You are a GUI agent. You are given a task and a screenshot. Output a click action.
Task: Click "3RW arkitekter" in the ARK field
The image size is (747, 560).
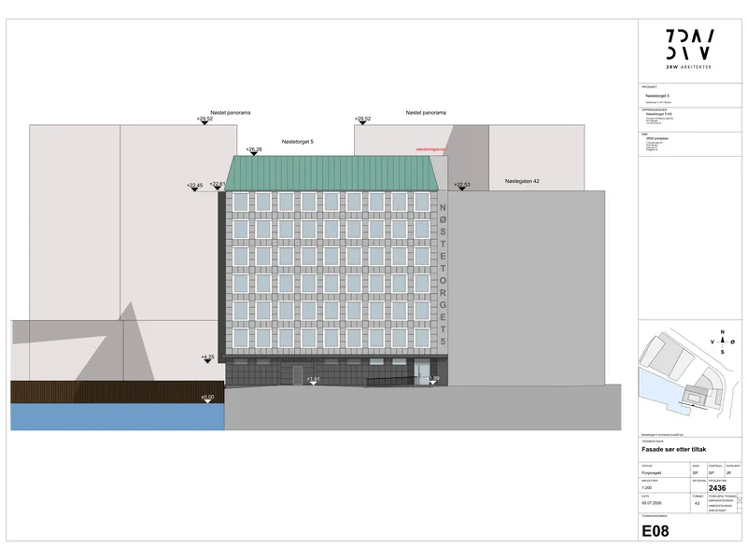pyautogui.click(x=657, y=138)
